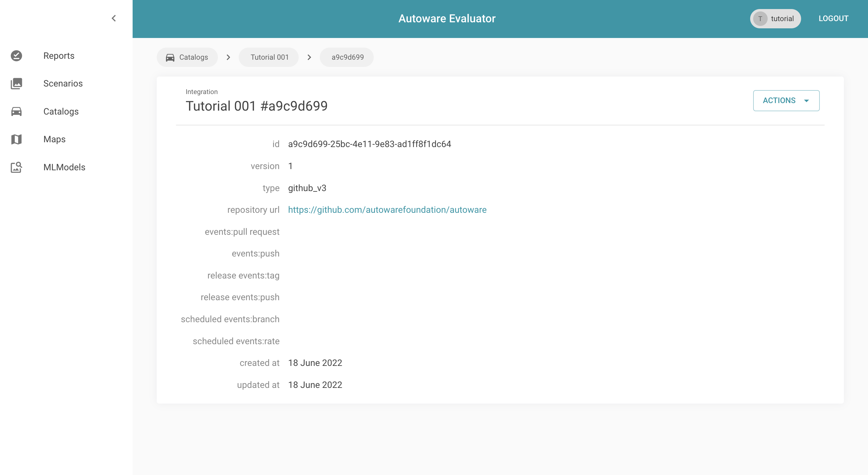The image size is (868, 475).
Task: Open the autowarefoundation repository URL link
Action: pyautogui.click(x=387, y=209)
